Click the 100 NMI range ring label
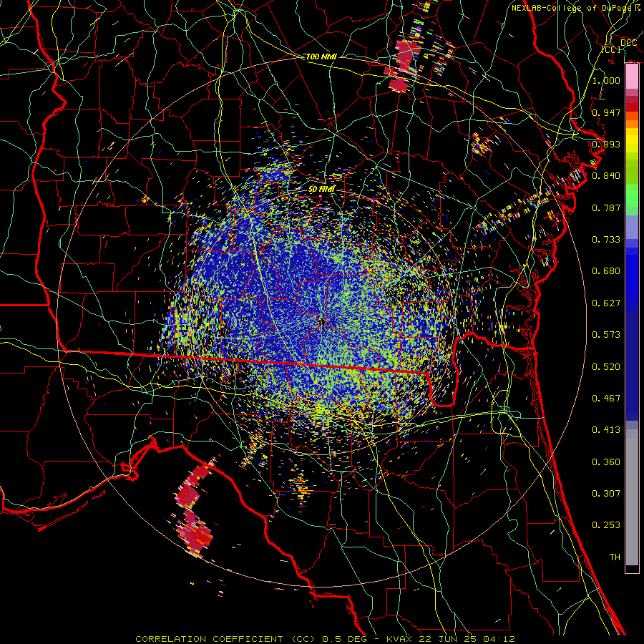644x644 pixels. coord(321,57)
